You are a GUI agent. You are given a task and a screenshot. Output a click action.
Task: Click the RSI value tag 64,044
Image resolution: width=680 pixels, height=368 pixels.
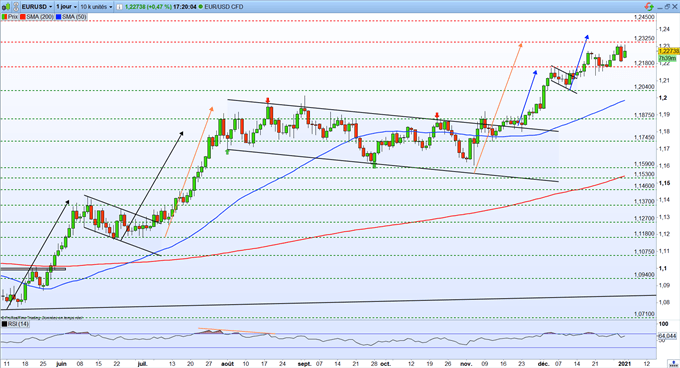coord(667,336)
